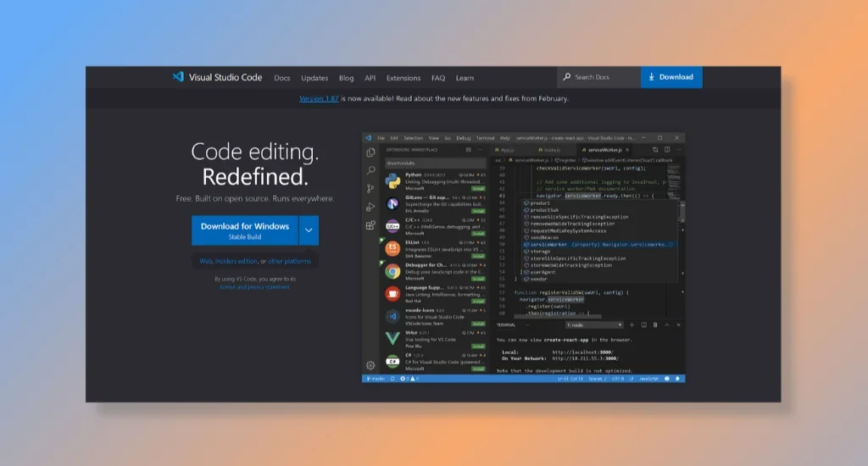The image size is (868, 466).
Task: Click the Visual Studio Code logo icon
Action: click(x=178, y=77)
